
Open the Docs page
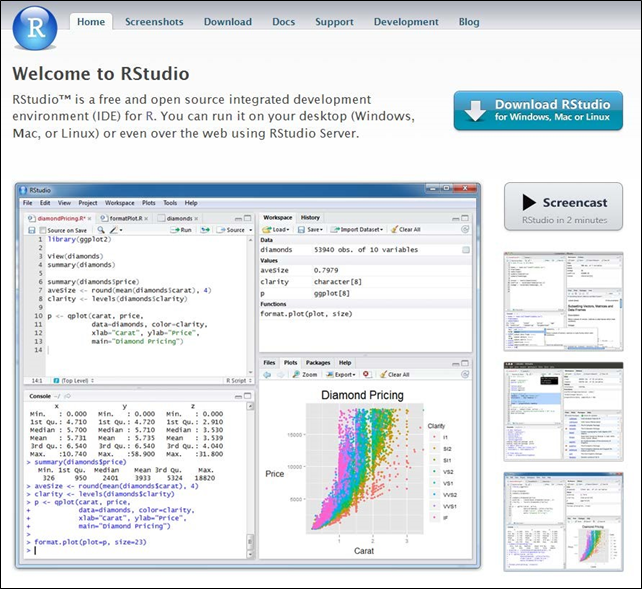(283, 22)
